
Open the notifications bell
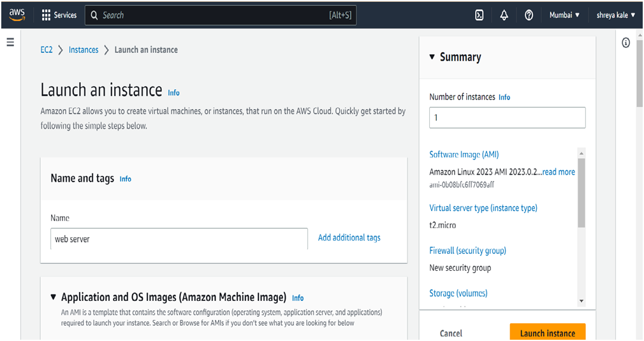click(504, 15)
